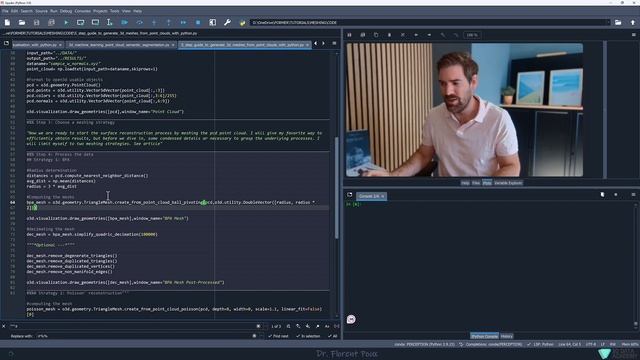
Task: Run cell and advance icon
Action: pyautogui.click(x=95, y=22)
